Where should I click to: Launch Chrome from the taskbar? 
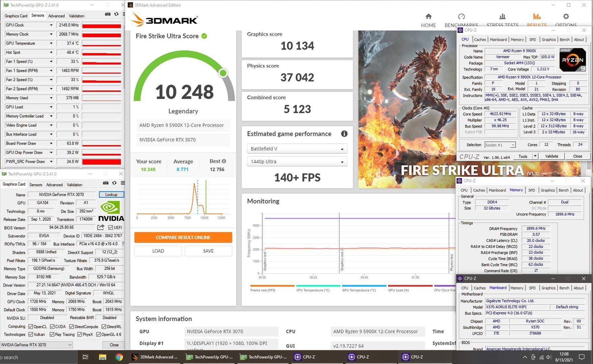[119, 357]
